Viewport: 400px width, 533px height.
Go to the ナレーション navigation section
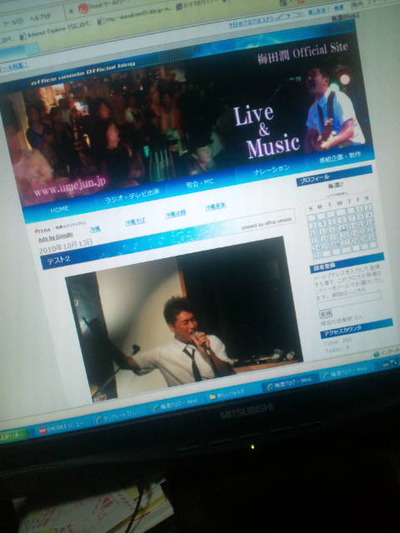point(272,170)
